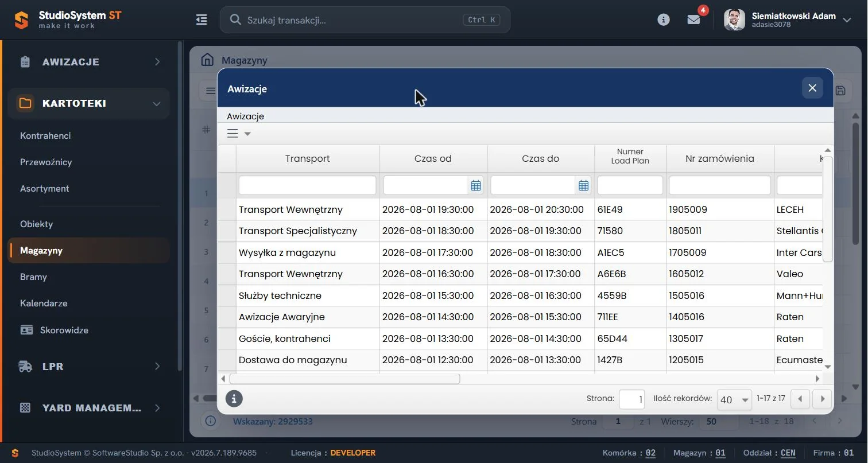868x463 pixels.
Task: Open Obiekty in the sidebar
Action: click(x=36, y=224)
